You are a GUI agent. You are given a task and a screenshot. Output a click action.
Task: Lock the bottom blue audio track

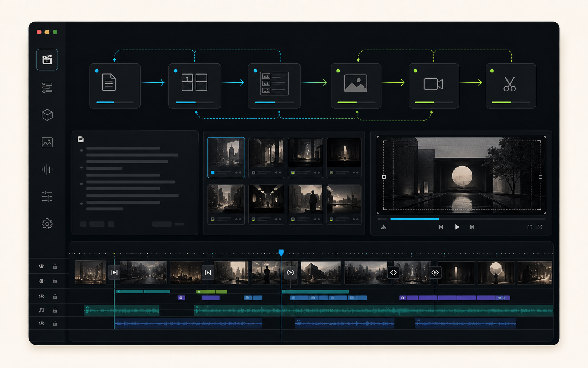pos(55,323)
